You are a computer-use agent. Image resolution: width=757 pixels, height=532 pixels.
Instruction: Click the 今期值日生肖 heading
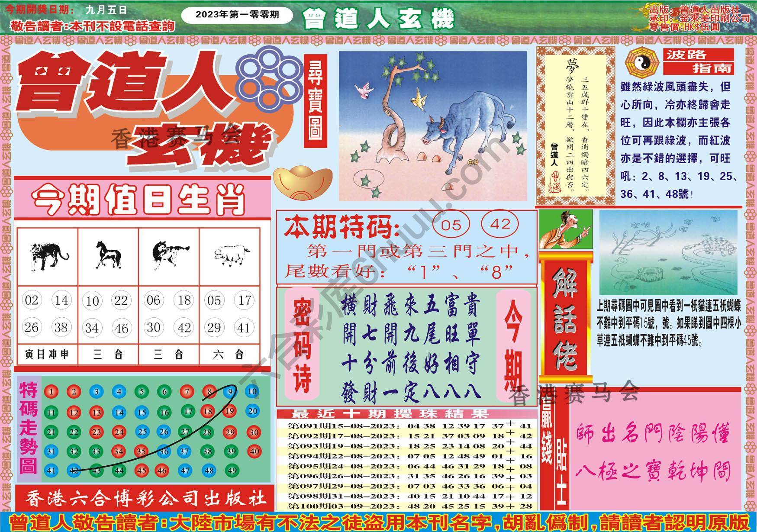[x=139, y=201]
